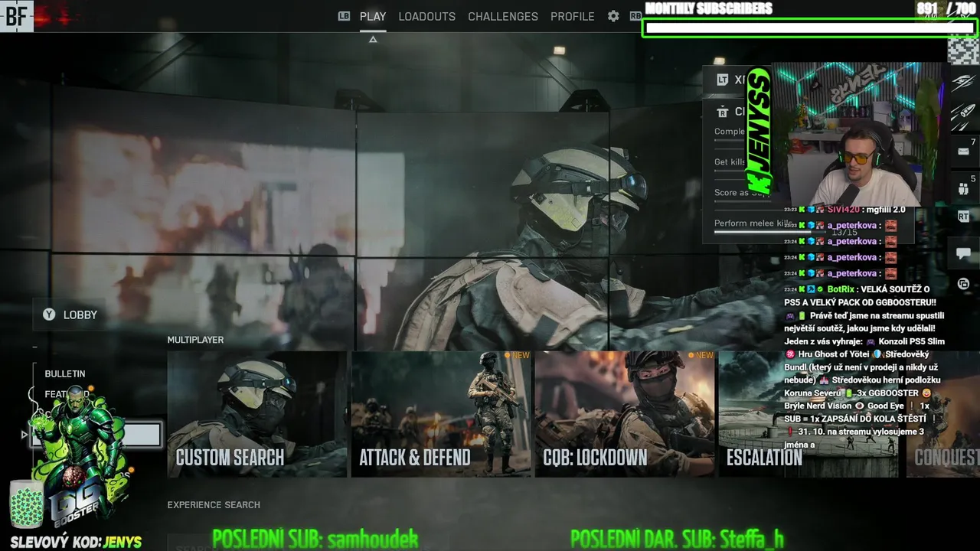Viewport: 980px width, 551px height.
Task: Open the CONQUEST mode card
Action: 943,414
